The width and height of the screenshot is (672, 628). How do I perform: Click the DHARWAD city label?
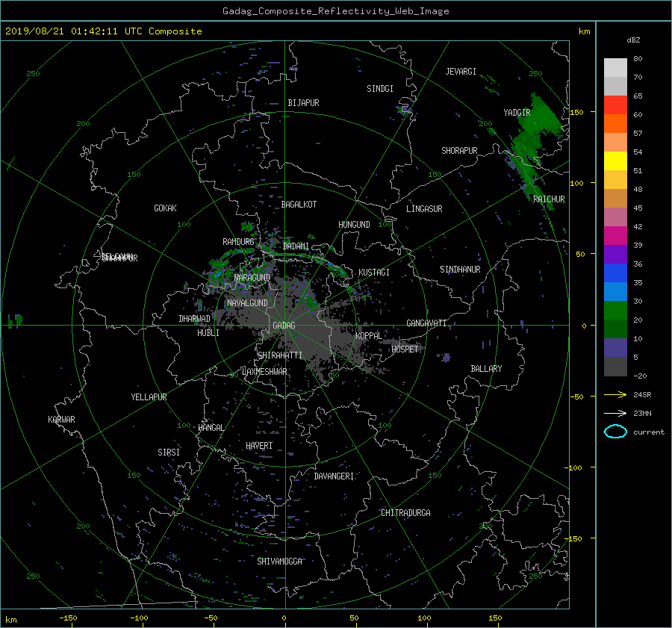(194, 319)
